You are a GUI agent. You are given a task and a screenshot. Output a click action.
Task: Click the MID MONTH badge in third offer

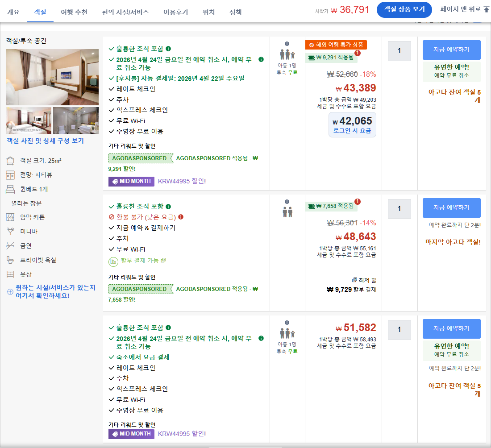point(131,434)
